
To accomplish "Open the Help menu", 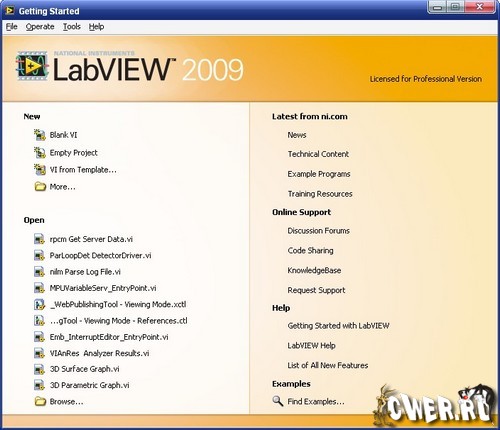I will (96, 27).
